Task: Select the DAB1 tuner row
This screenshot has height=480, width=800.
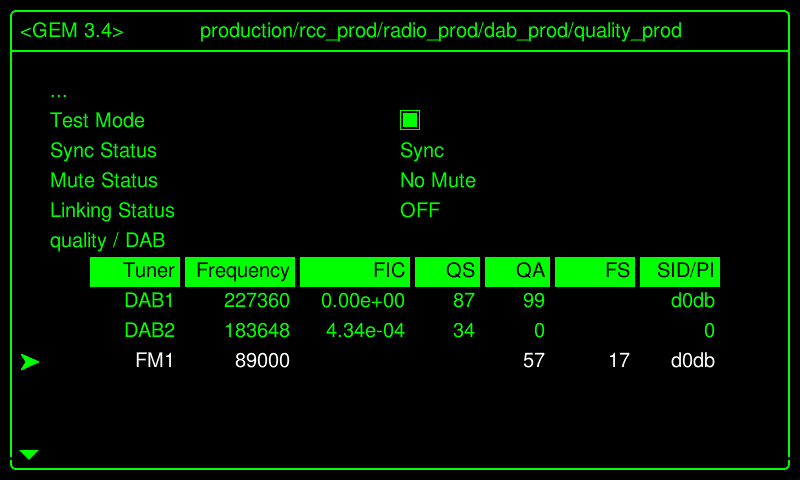Action: coord(149,301)
